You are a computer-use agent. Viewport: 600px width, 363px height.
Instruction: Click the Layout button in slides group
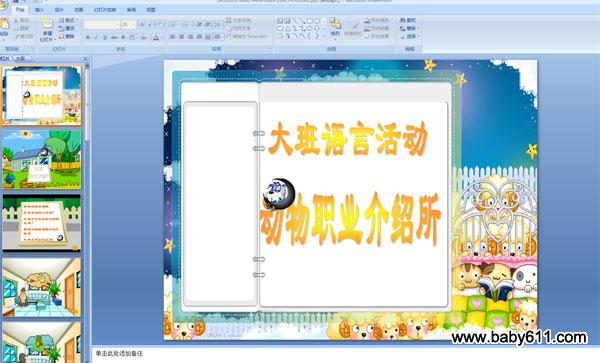pyautogui.click(x=67, y=20)
